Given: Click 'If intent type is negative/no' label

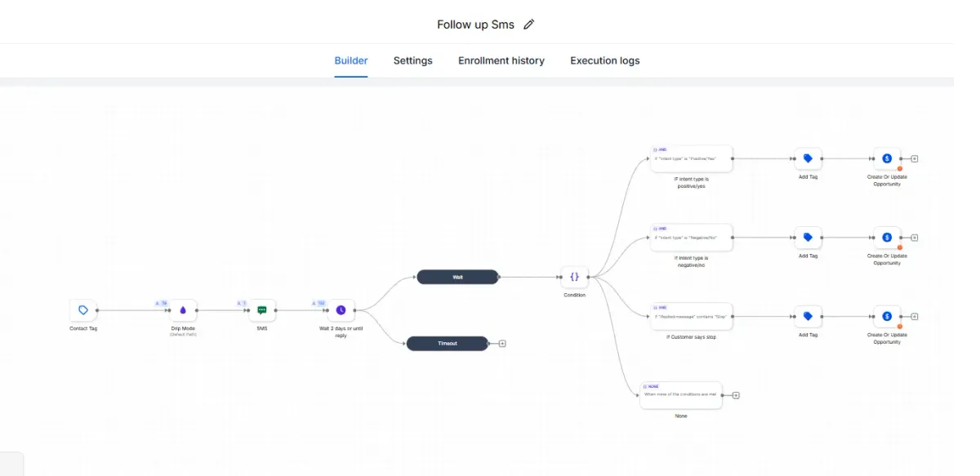Looking at the screenshot, I should [691, 261].
